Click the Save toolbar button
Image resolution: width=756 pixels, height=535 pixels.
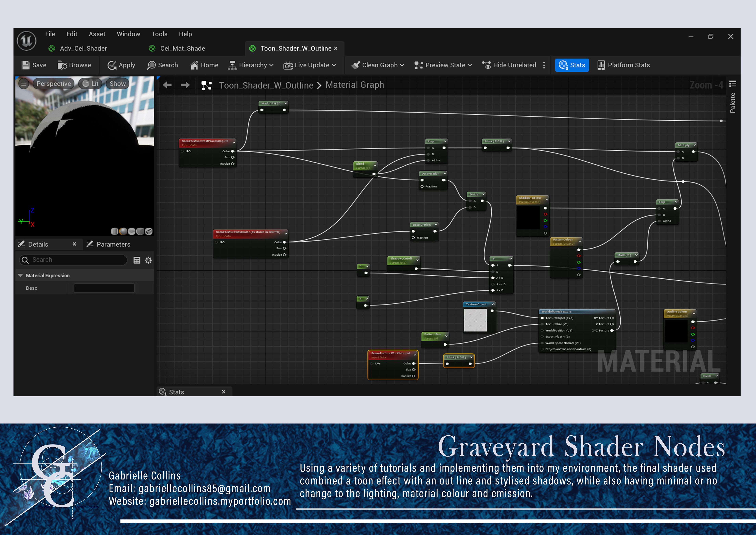[34, 65]
